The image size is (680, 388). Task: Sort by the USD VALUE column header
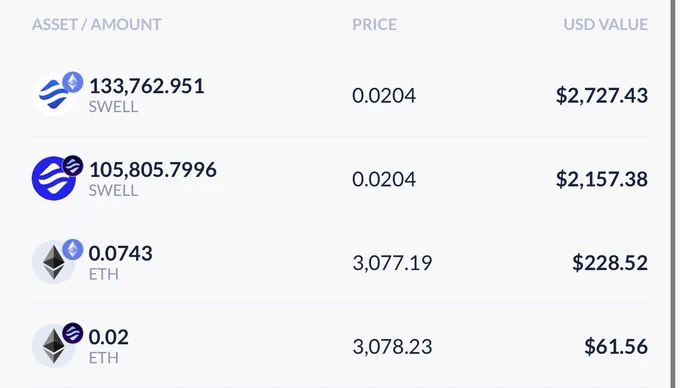605,24
